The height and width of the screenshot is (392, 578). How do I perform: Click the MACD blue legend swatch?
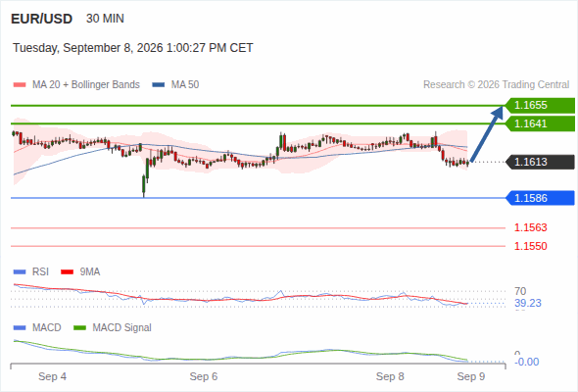(20, 328)
